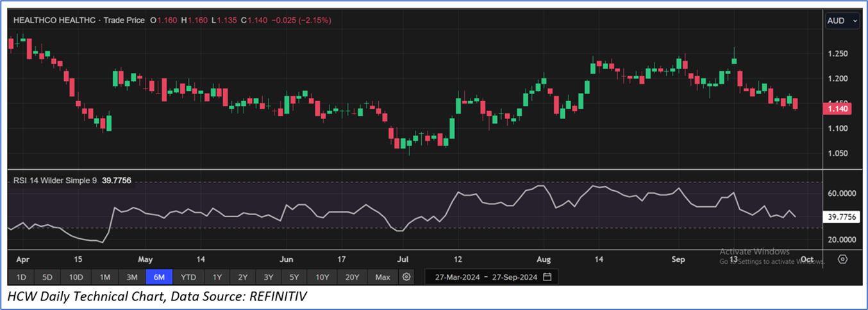Select the 3Y time range

tap(268, 277)
